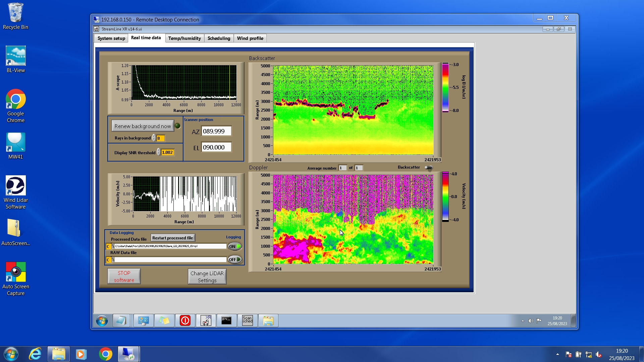Open the Scan sched taskbar icon
This screenshot has height=362, width=644.
247,320
